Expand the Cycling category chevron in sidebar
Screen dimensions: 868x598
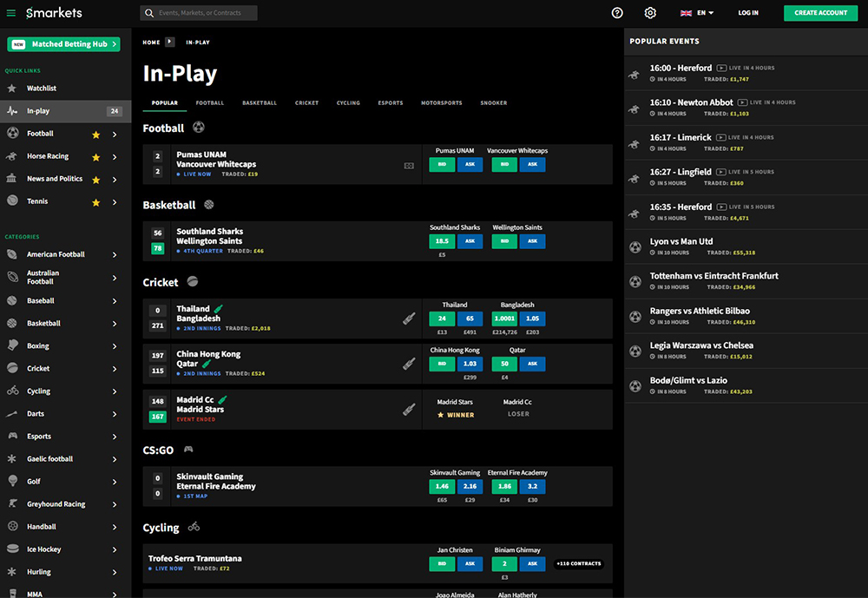pos(115,391)
